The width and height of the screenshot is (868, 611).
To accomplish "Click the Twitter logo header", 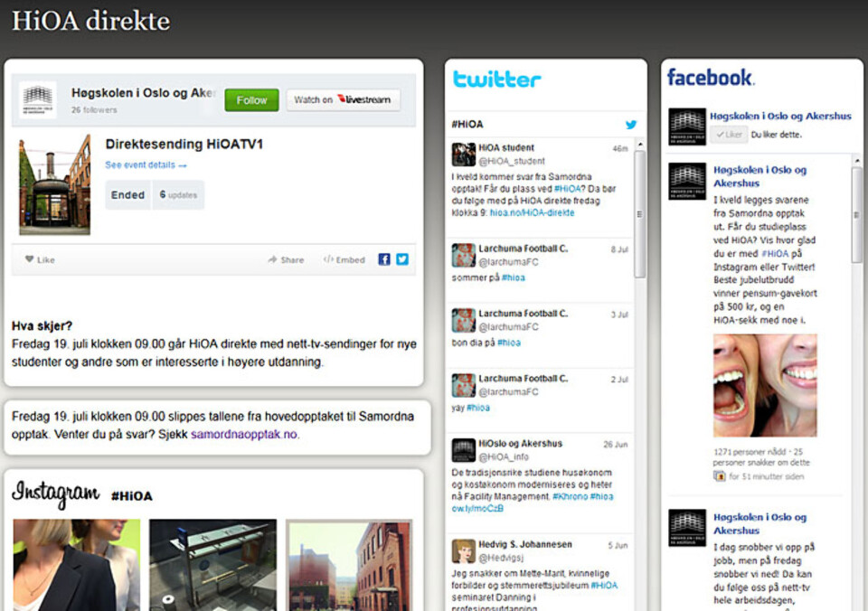I will tap(497, 80).
